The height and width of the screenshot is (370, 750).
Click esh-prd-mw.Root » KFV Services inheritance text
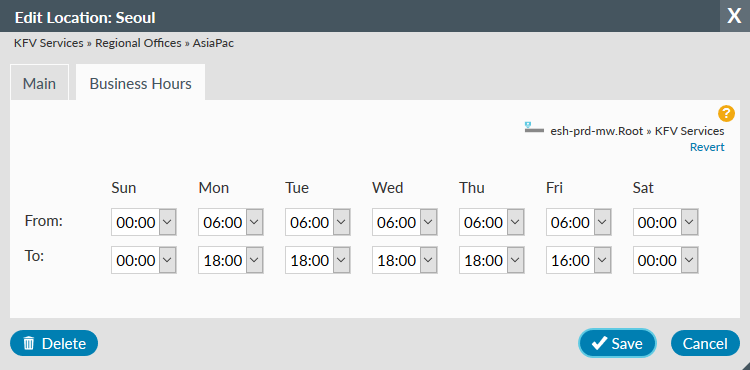click(x=638, y=131)
